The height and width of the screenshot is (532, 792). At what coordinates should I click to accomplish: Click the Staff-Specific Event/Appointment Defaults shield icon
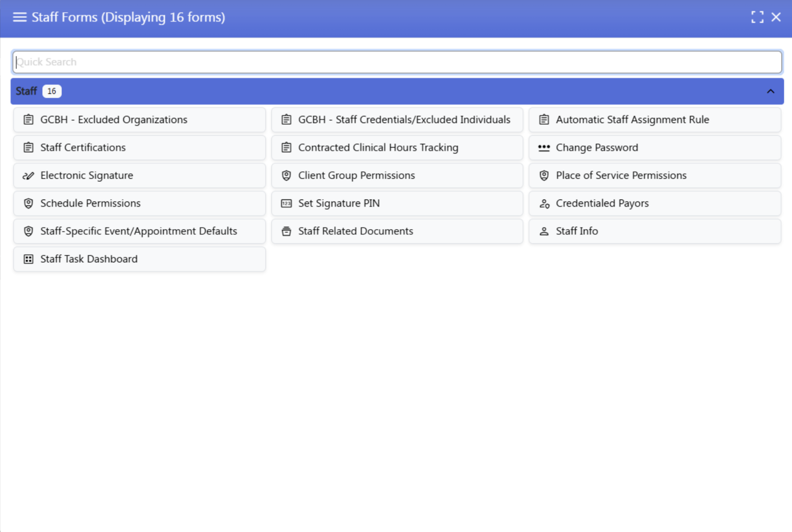29,231
